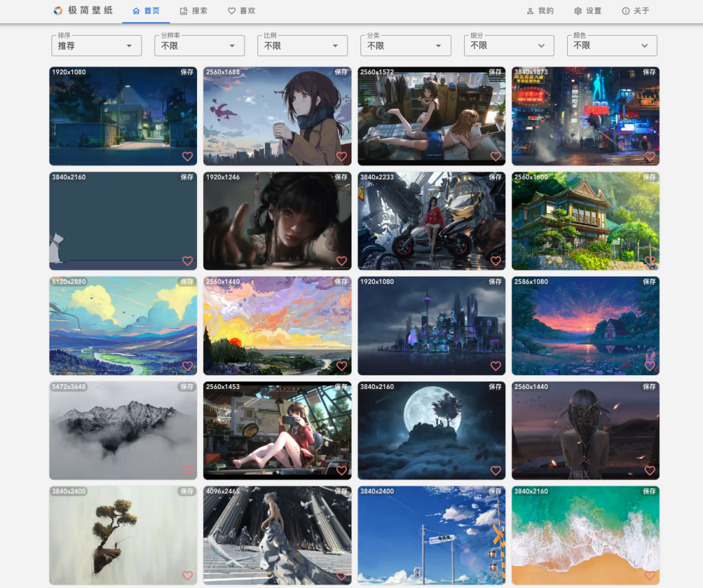
Task: Open the 细分 subcategory dropdown
Action: coord(509,46)
